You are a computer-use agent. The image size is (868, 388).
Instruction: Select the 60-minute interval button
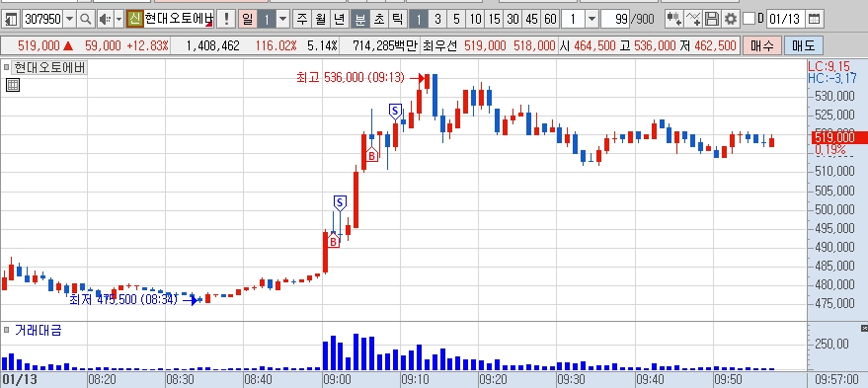550,20
